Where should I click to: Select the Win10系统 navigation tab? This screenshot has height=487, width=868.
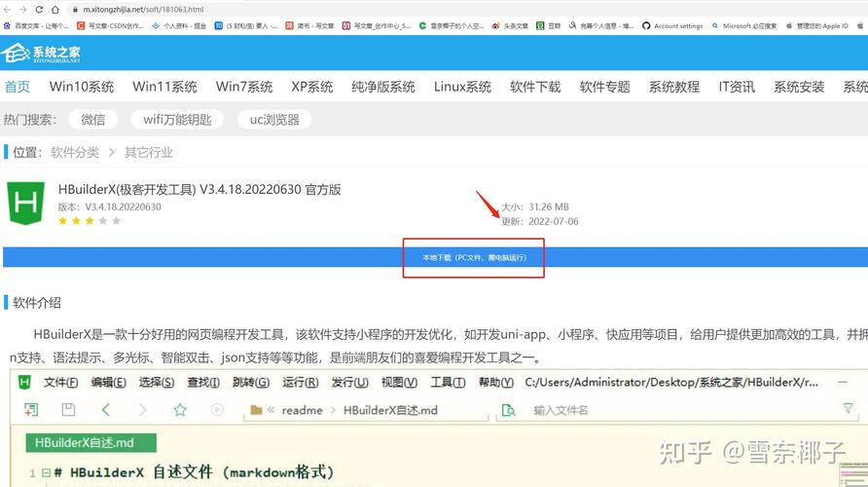click(82, 87)
